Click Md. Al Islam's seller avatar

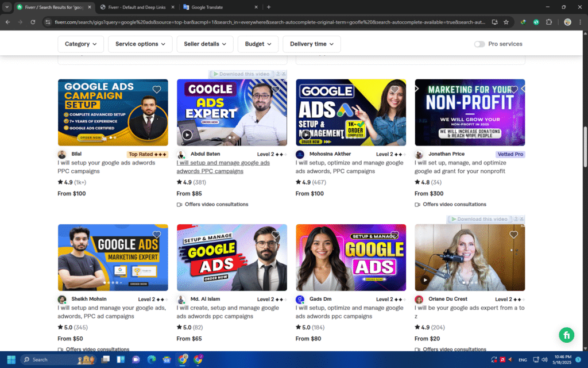[181, 300]
